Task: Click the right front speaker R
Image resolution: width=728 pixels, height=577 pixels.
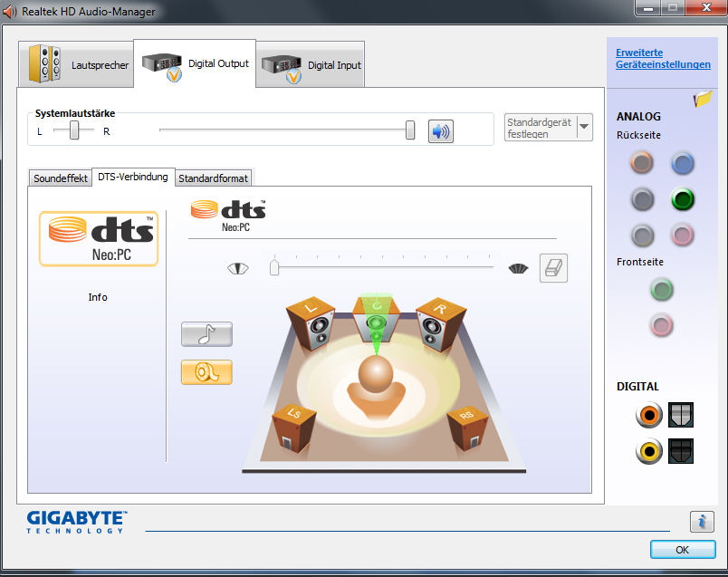Action: 440,323
